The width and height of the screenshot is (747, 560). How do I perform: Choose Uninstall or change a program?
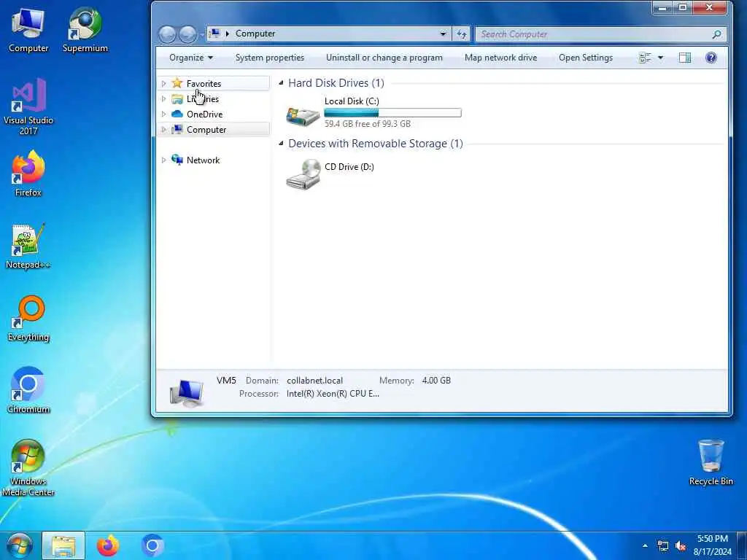pyautogui.click(x=384, y=58)
